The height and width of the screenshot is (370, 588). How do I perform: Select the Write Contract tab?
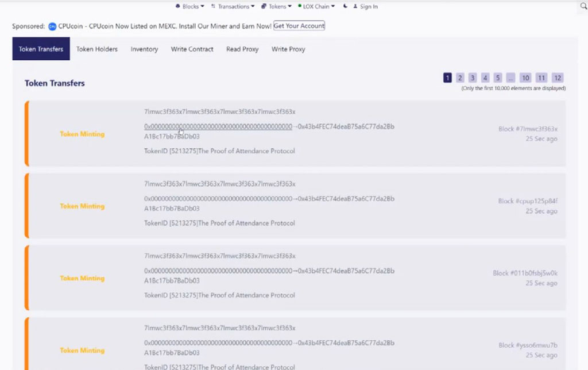(192, 49)
